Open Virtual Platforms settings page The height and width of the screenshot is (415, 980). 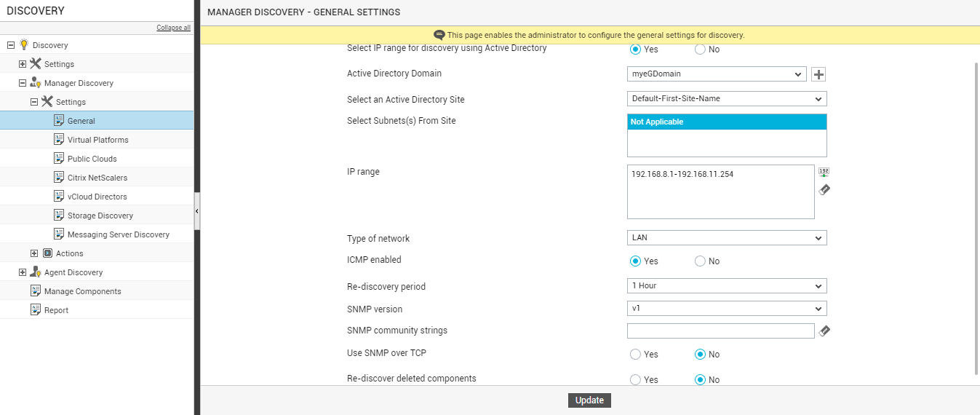98,140
